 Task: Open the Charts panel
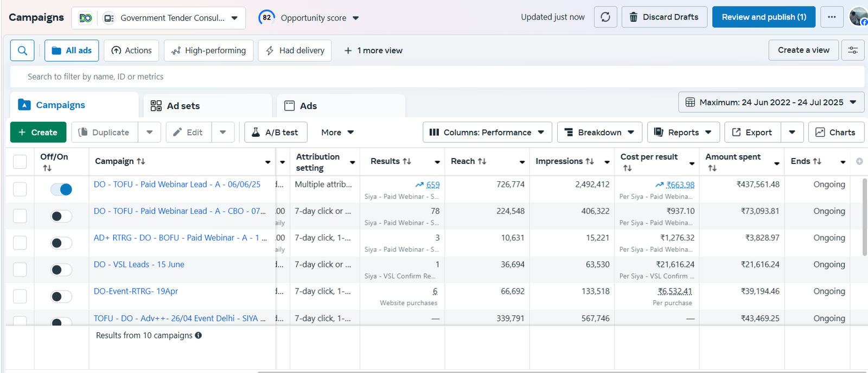click(835, 132)
